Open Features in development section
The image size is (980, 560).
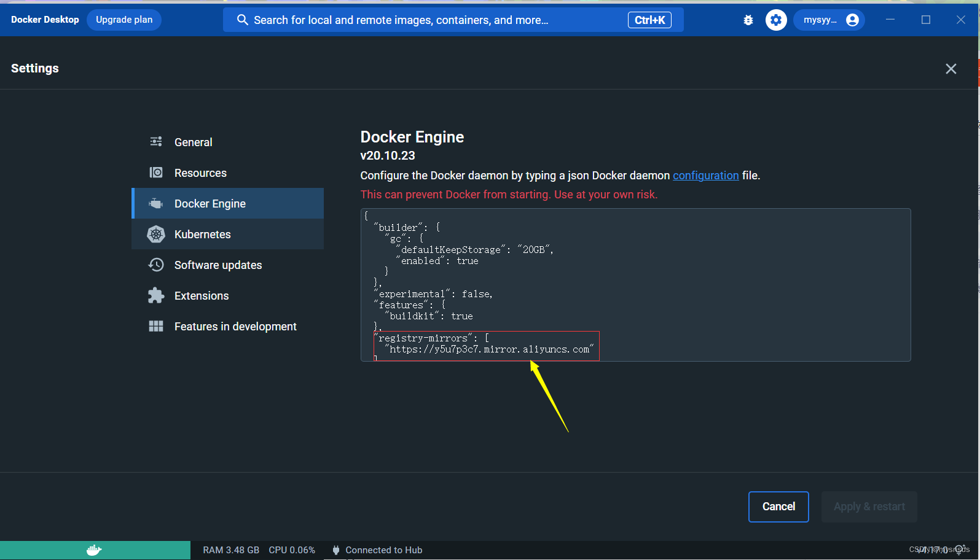tap(228, 326)
